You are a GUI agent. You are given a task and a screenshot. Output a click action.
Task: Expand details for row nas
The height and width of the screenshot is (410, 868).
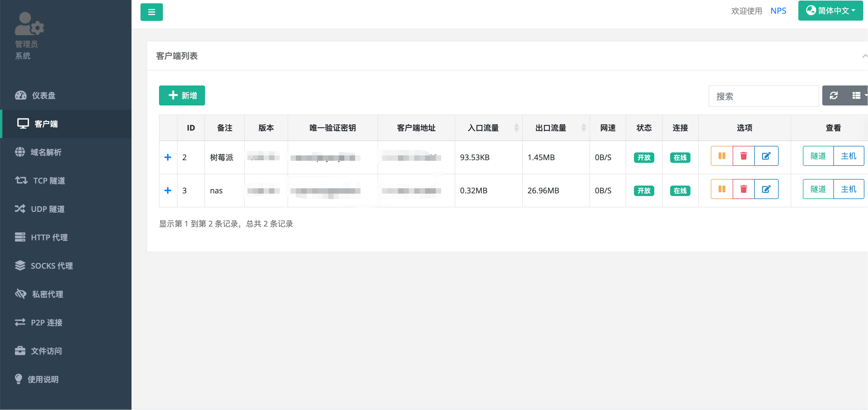point(168,190)
